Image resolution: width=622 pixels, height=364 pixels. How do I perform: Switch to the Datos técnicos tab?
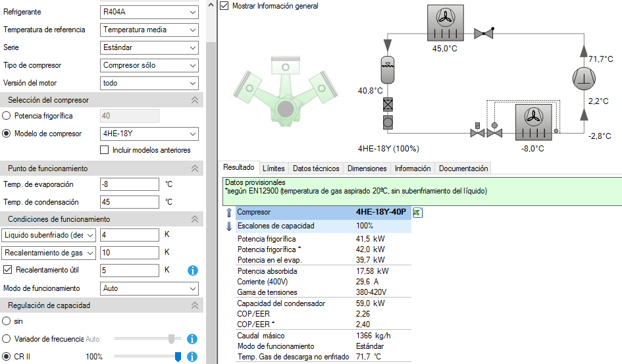pos(316,169)
